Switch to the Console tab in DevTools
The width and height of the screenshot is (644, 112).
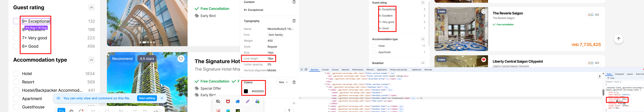click(325, 70)
